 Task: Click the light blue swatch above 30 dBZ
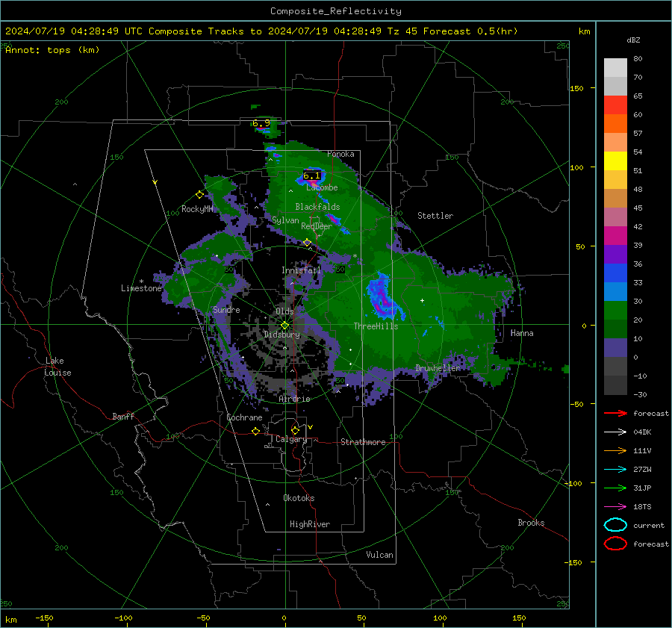615,291
